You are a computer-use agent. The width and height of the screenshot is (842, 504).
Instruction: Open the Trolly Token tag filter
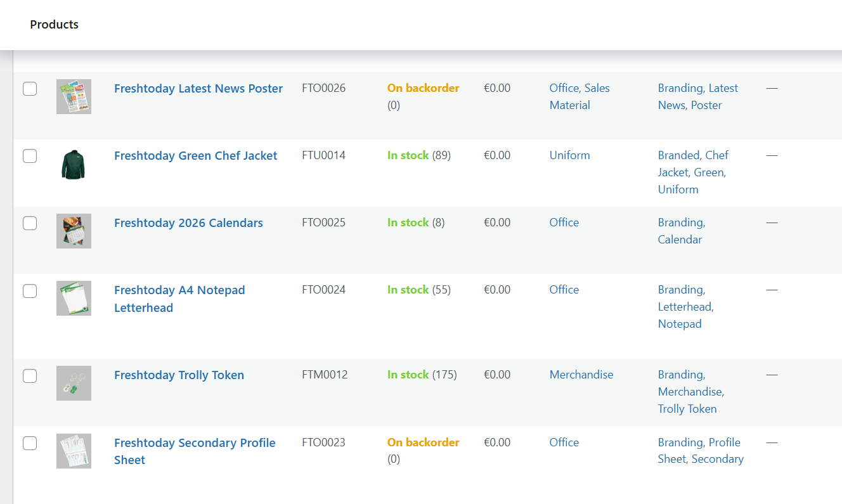[x=687, y=409]
